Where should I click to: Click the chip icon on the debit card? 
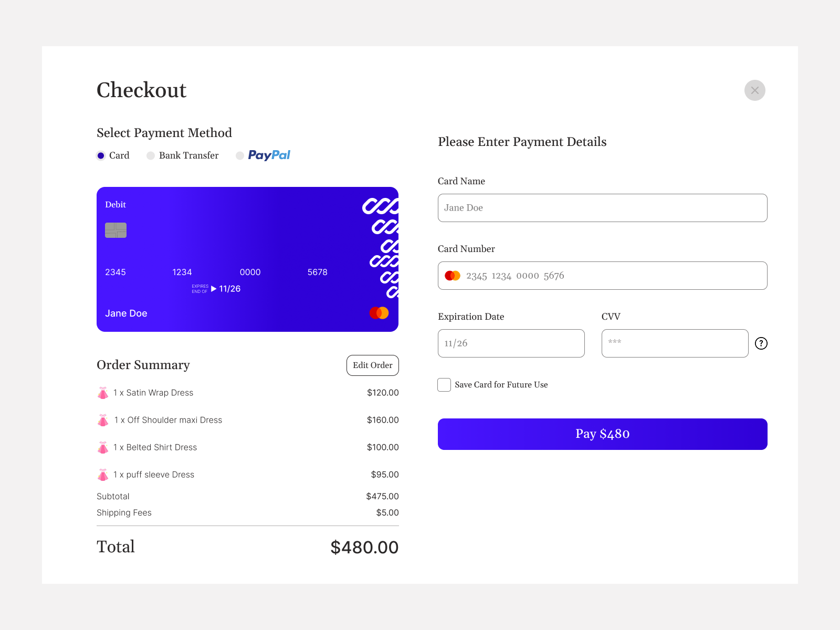pos(115,230)
